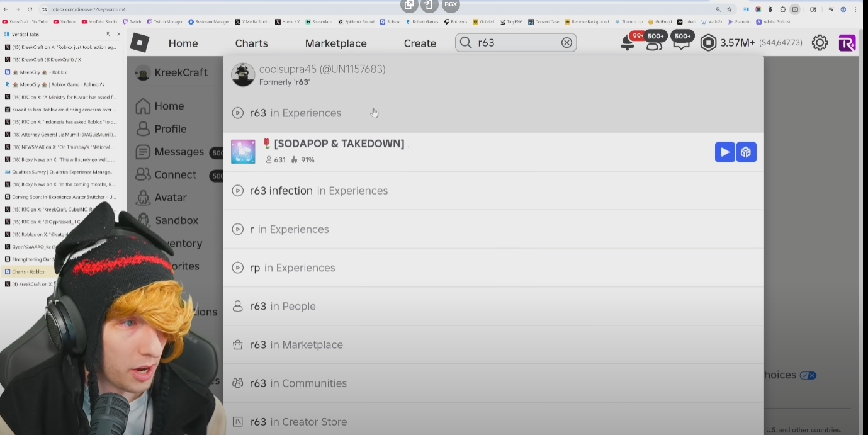Screen dimensions: 868x435
Task: Close the Vertical Tabs panel
Action: (119, 34)
